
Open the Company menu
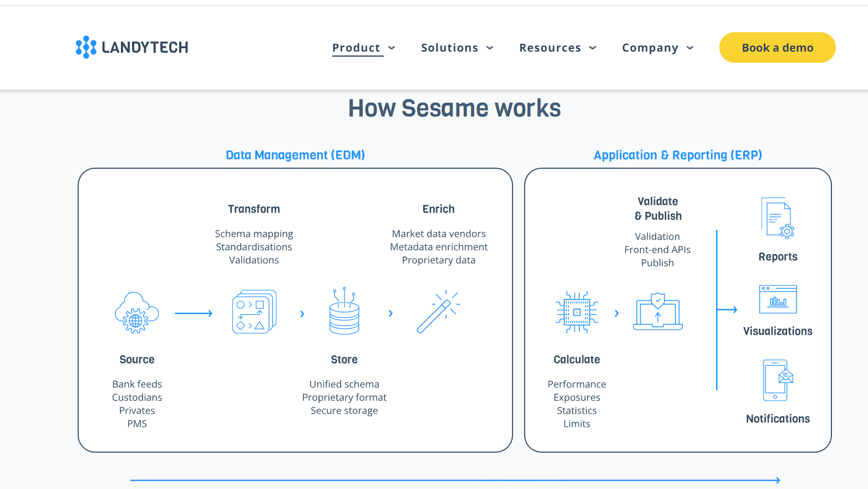click(650, 48)
